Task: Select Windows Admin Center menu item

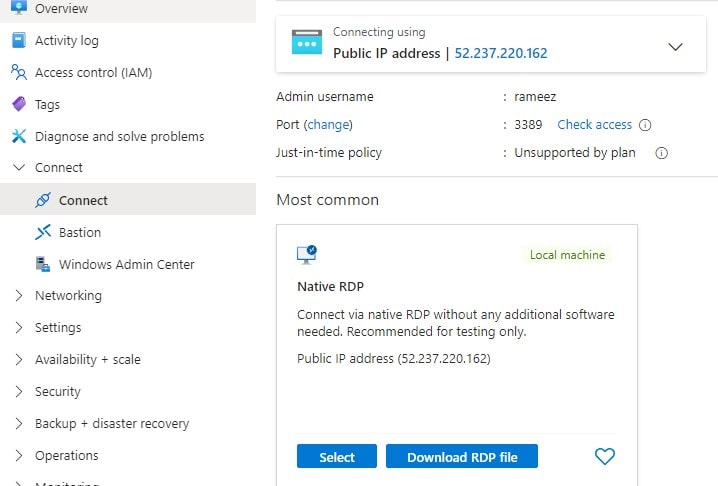Action: click(x=128, y=264)
